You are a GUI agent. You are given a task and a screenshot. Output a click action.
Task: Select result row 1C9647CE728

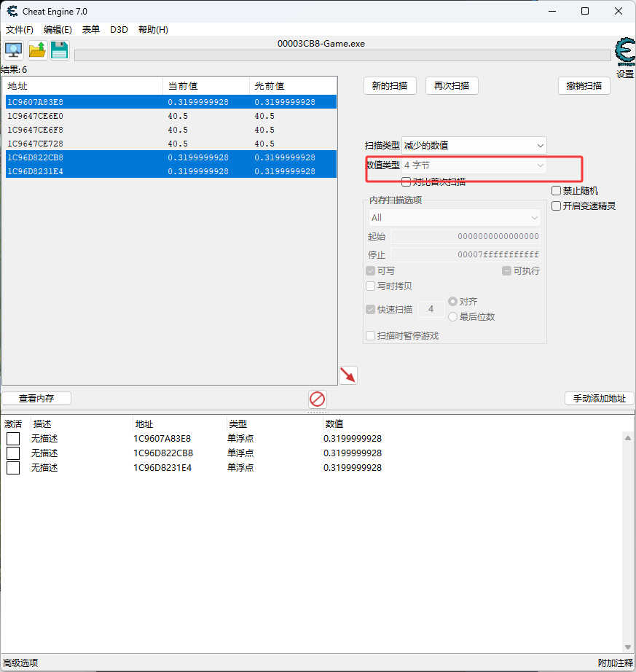pyautogui.click(x=171, y=144)
